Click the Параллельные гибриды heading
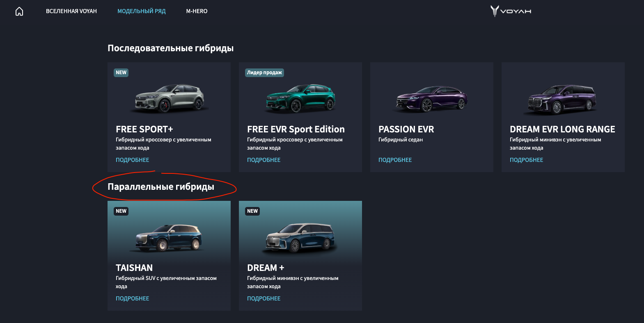 pyautogui.click(x=161, y=187)
